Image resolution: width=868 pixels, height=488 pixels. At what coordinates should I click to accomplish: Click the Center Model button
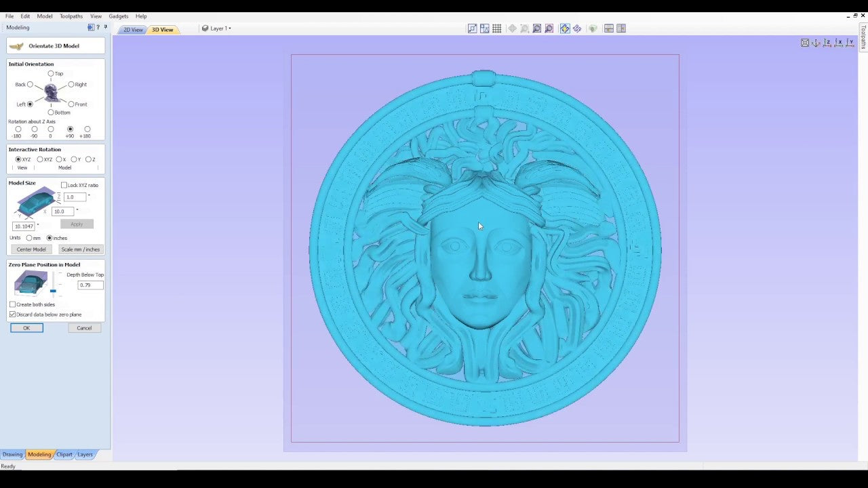click(31, 249)
